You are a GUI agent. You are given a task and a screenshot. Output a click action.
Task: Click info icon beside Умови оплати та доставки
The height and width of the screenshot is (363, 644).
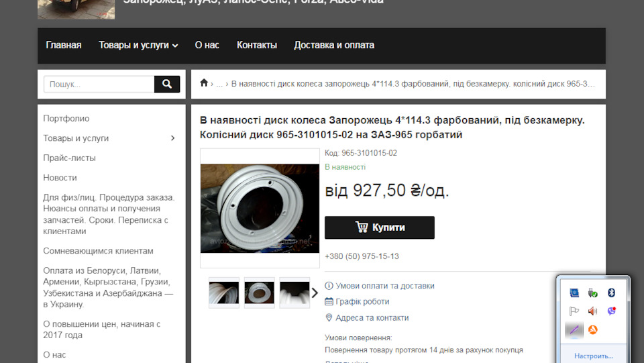pos(329,285)
